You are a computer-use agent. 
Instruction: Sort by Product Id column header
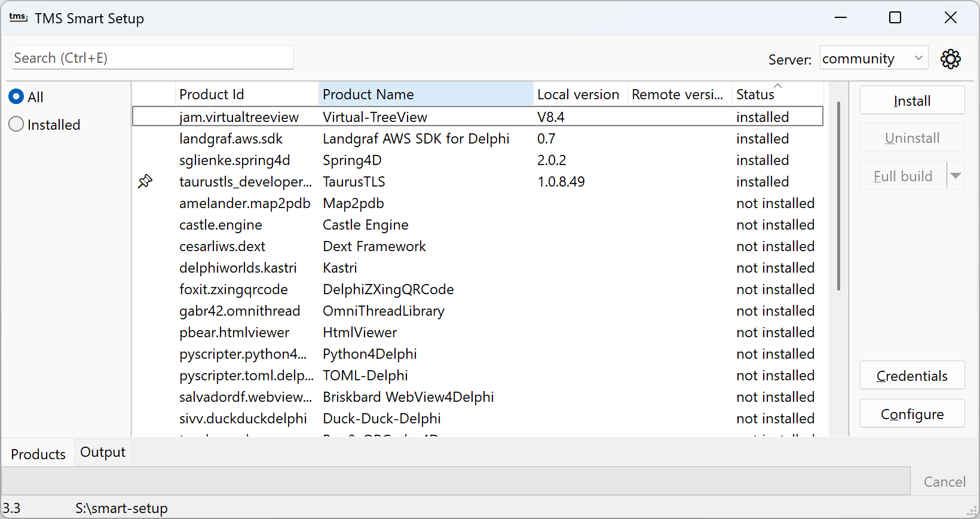[x=247, y=94]
